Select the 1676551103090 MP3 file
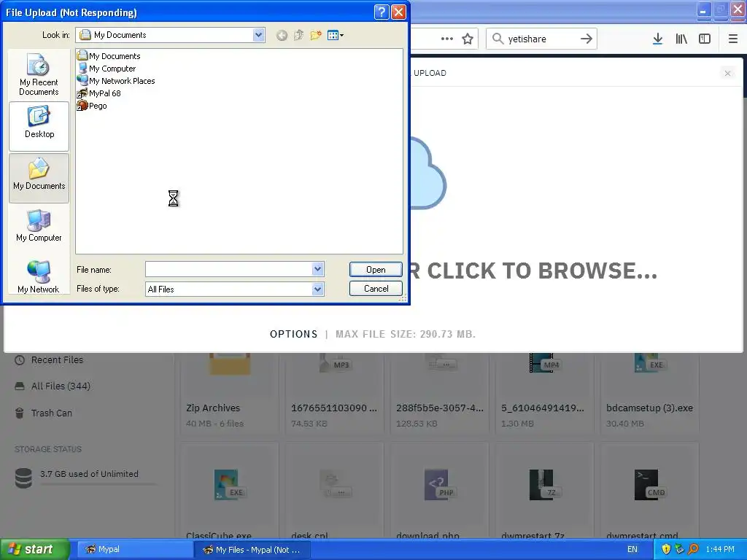The image size is (747, 560). 334,393
